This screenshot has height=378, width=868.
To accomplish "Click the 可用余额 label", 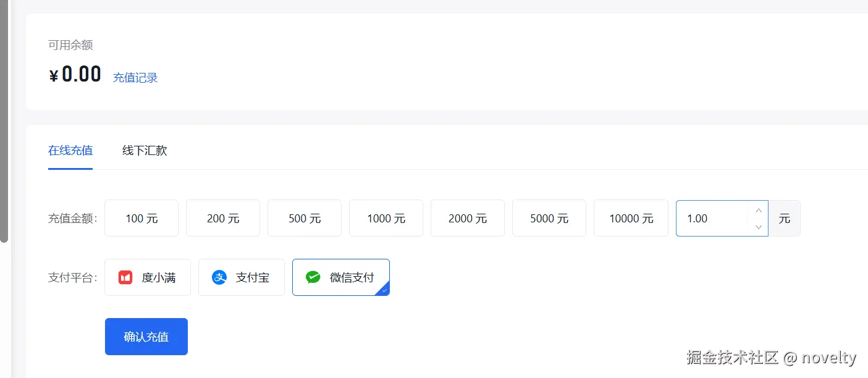I will click(x=70, y=45).
